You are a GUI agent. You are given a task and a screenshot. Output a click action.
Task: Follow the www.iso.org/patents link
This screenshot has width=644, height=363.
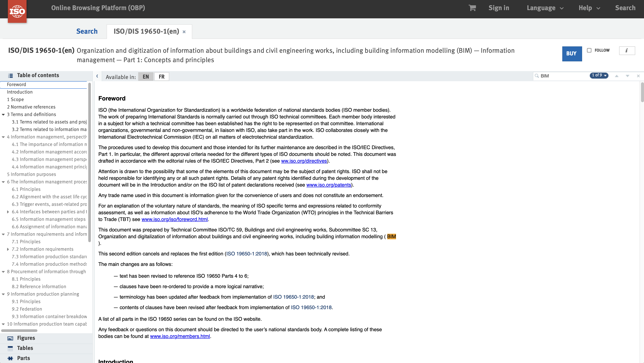click(329, 185)
